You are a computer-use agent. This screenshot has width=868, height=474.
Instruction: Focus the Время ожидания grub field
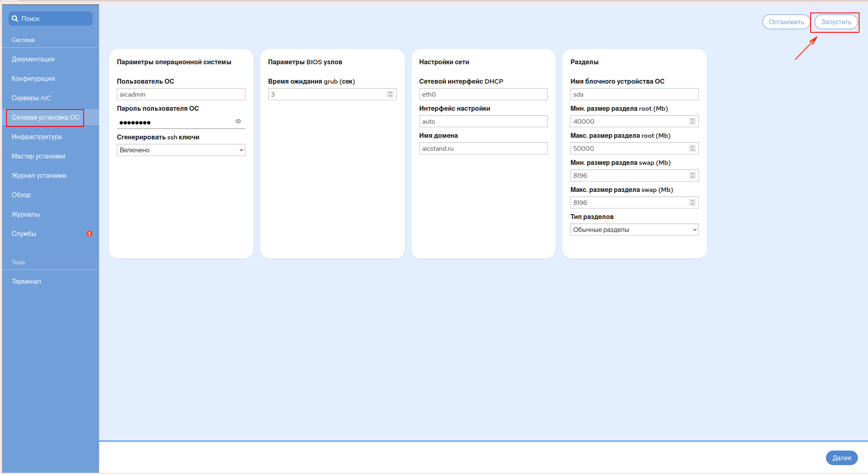click(x=332, y=94)
